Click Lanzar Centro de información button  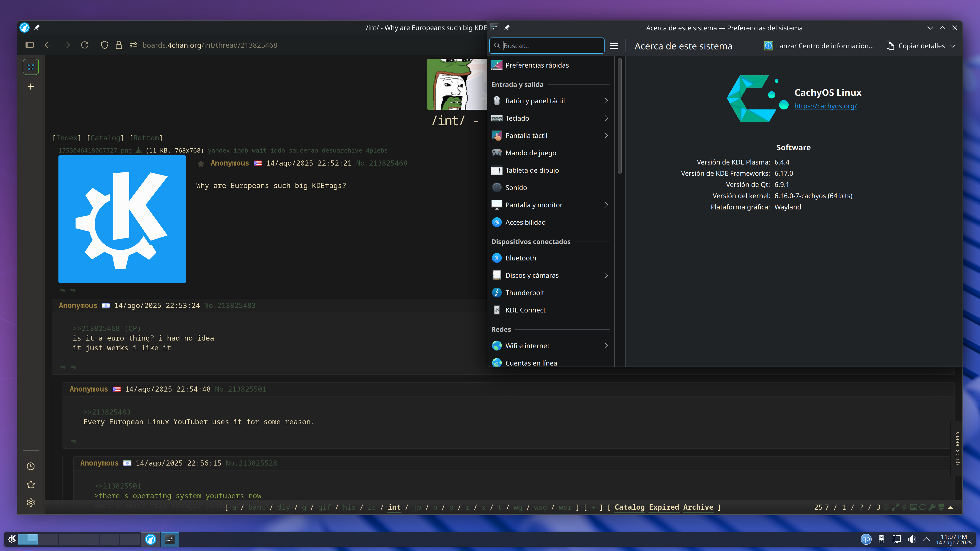pyautogui.click(x=819, y=46)
